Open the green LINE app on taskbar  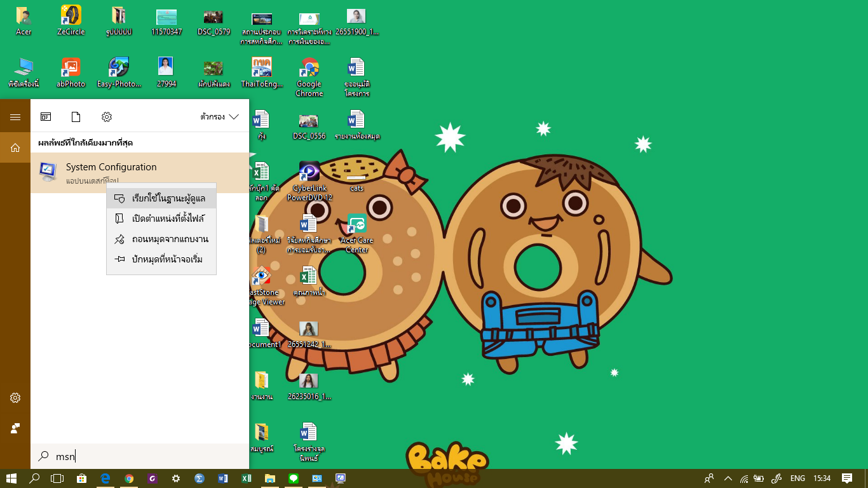coord(294,478)
